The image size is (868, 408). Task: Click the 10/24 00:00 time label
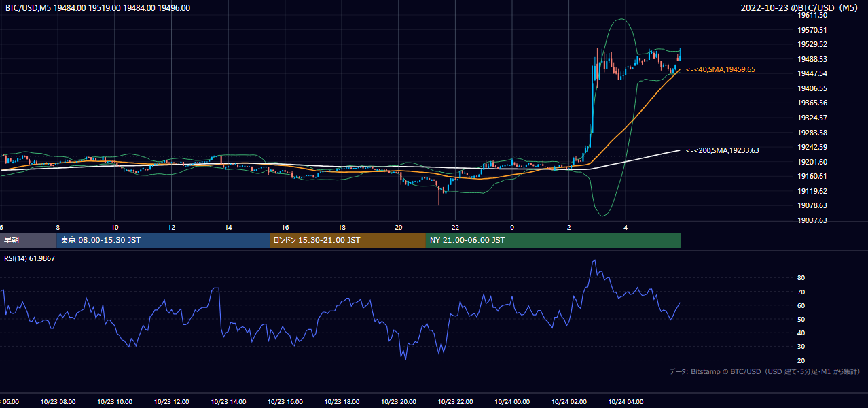[x=512, y=401]
